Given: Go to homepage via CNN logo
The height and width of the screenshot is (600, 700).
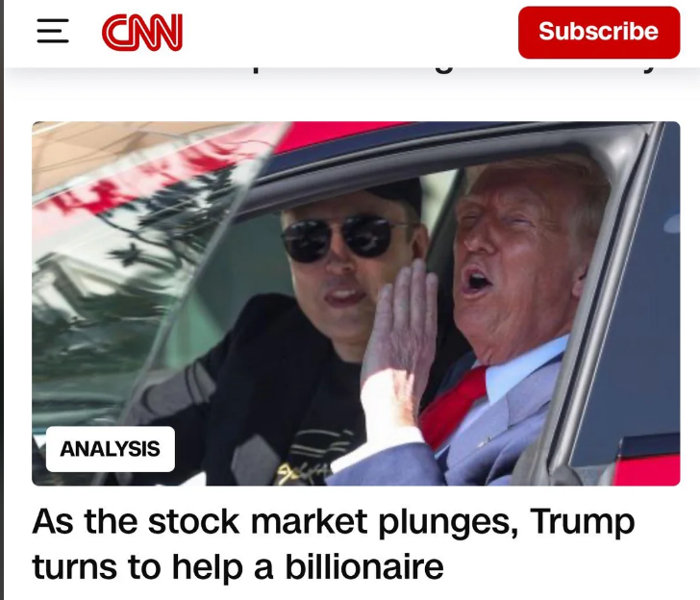Looking at the screenshot, I should coord(142,32).
